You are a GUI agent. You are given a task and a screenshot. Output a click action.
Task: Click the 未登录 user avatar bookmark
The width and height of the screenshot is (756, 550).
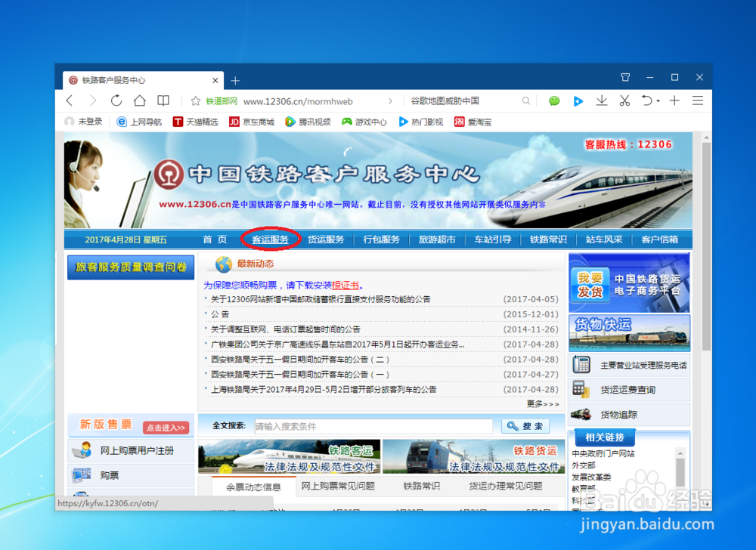point(83,122)
